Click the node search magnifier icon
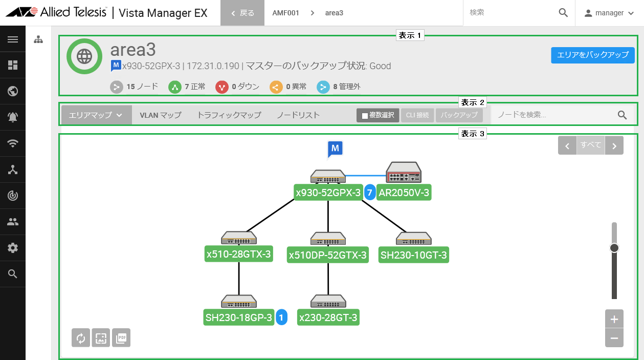This screenshot has height=360, width=644. 623,115
